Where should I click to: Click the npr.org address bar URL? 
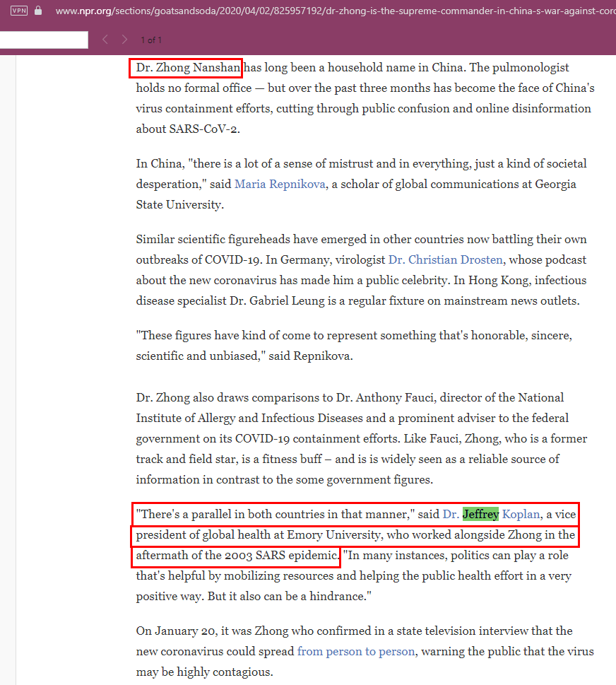(336, 11)
